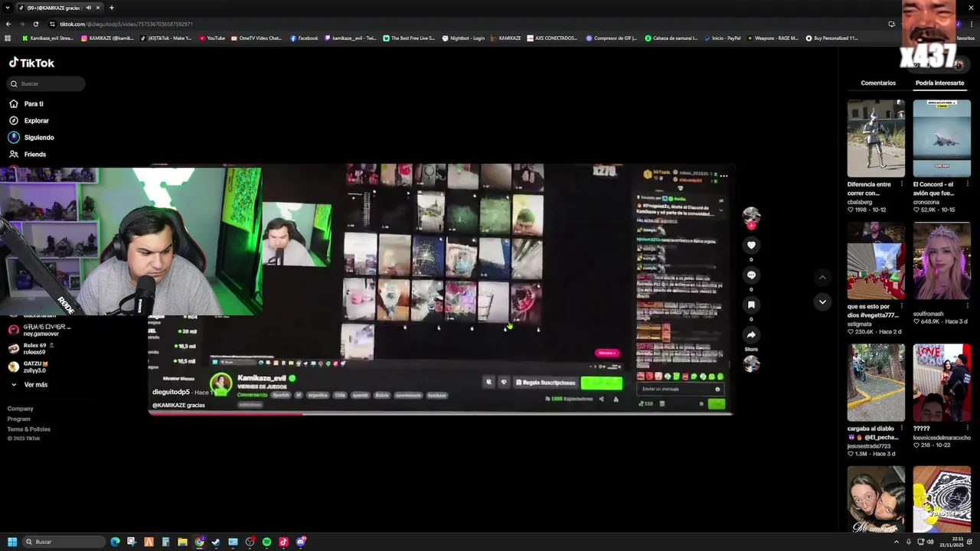This screenshot has width=980, height=551.
Task: Open comments with the speech bubble icon
Action: pyautogui.click(x=751, y=275)
